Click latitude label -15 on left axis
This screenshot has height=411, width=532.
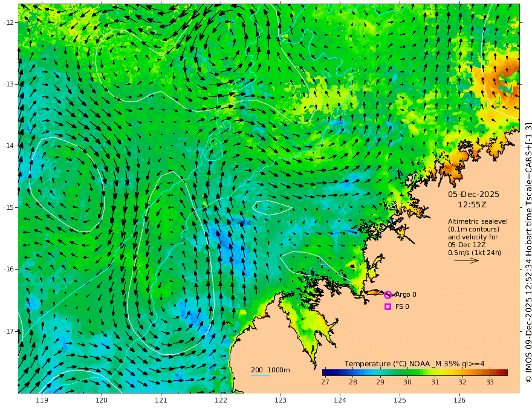8,207
